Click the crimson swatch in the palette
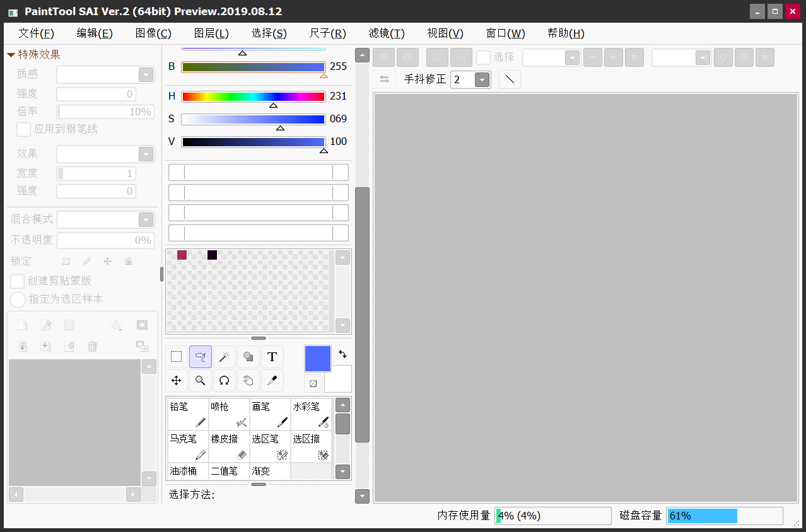This screenshot has width=806, height=532. [182, 255]
